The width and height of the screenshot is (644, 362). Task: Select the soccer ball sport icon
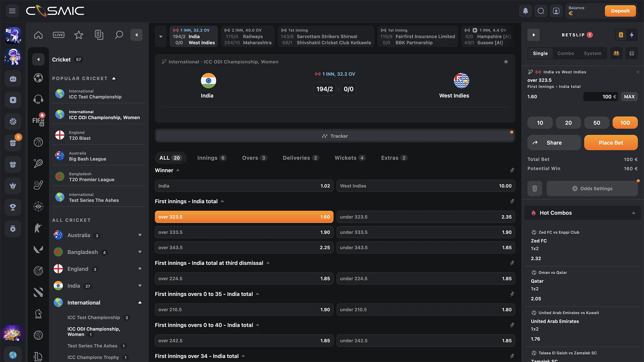[x=38, y=78]
